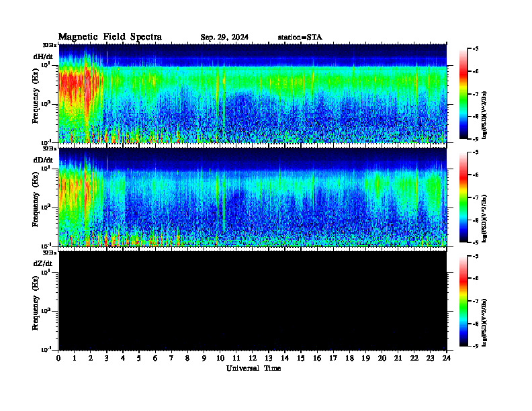The image size is (532, 411).
Task: Click hour tick label "18" on time axis
Action: [x=349, y=359]
